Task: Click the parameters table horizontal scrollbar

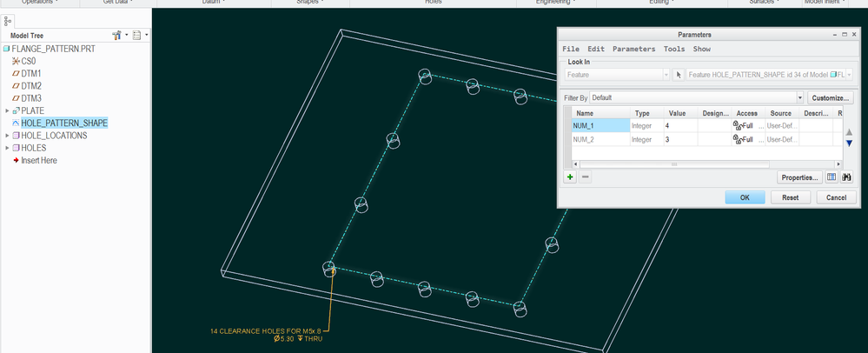Action: click(674, 164)
